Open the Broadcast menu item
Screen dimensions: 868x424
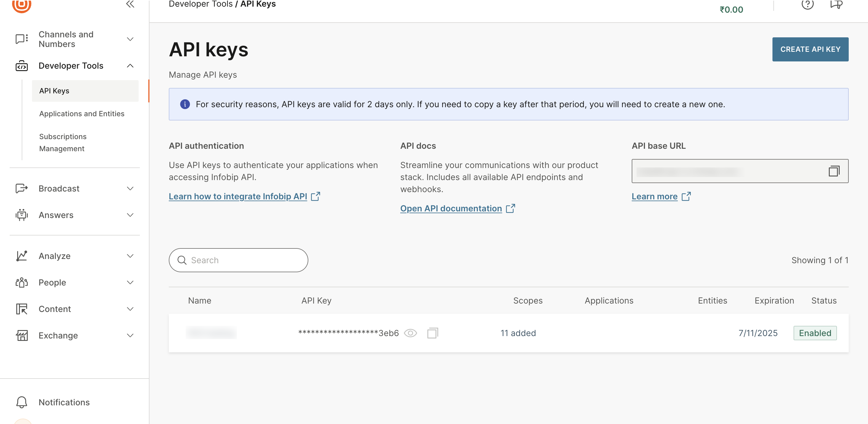coord(59,189)
